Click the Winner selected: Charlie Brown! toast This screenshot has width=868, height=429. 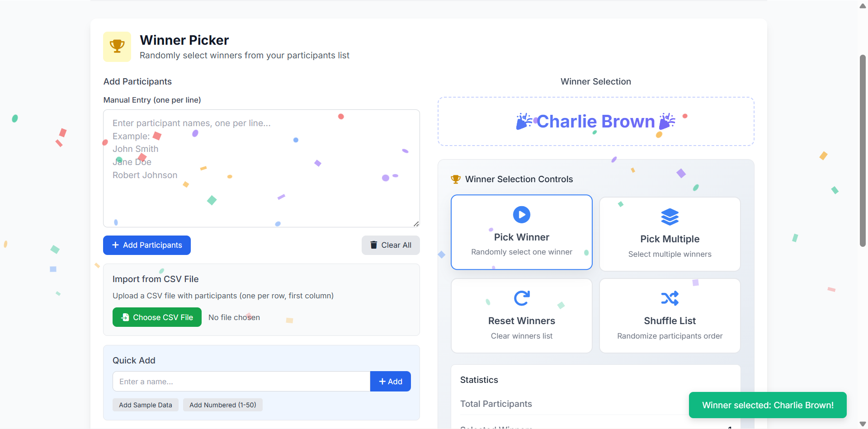pos(768,405)
